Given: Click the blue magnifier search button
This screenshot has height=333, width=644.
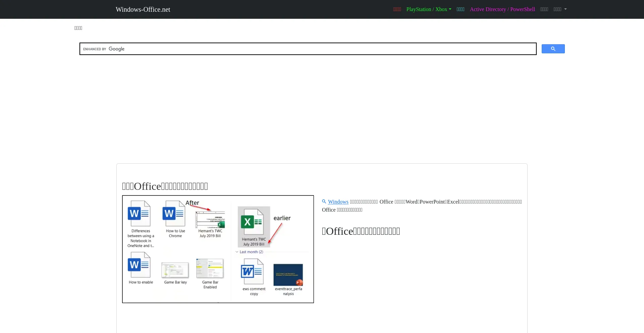Looking at the screenshot, I should 553,49.
